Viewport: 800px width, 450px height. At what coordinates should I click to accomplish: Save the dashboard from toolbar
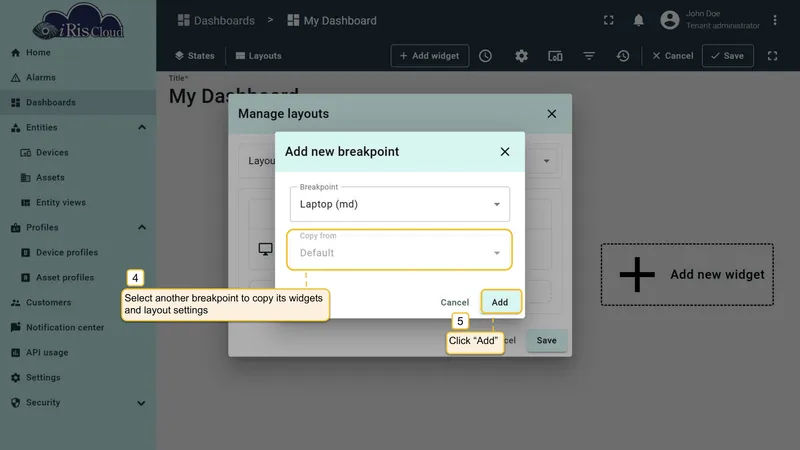(728, 56)
